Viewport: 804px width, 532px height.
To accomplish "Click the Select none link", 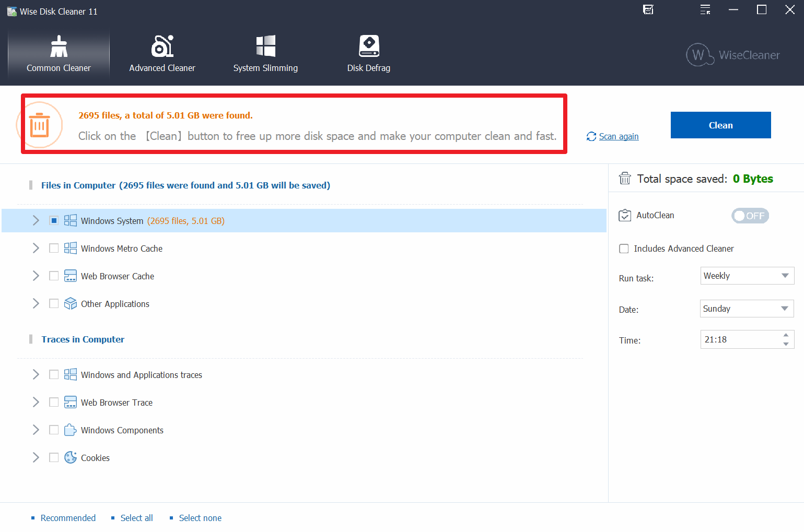I will [x=200, y=518].
